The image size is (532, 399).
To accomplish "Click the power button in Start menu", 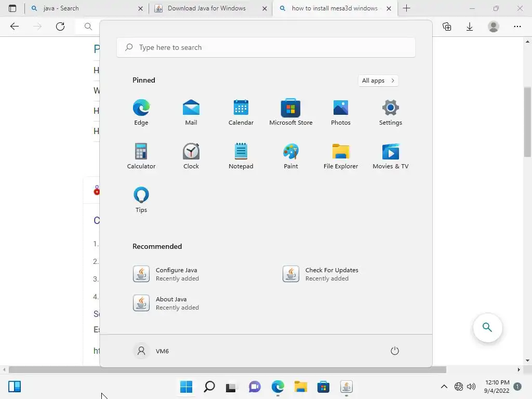I will tap(395, 351).
